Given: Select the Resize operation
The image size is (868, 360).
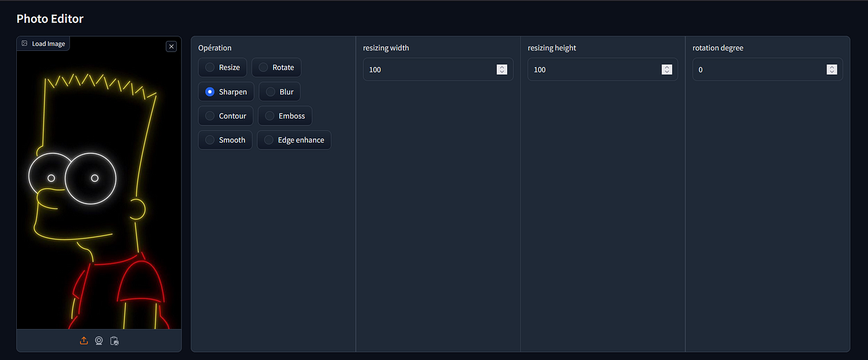Looking at the screenshot, I should point(223,68).
